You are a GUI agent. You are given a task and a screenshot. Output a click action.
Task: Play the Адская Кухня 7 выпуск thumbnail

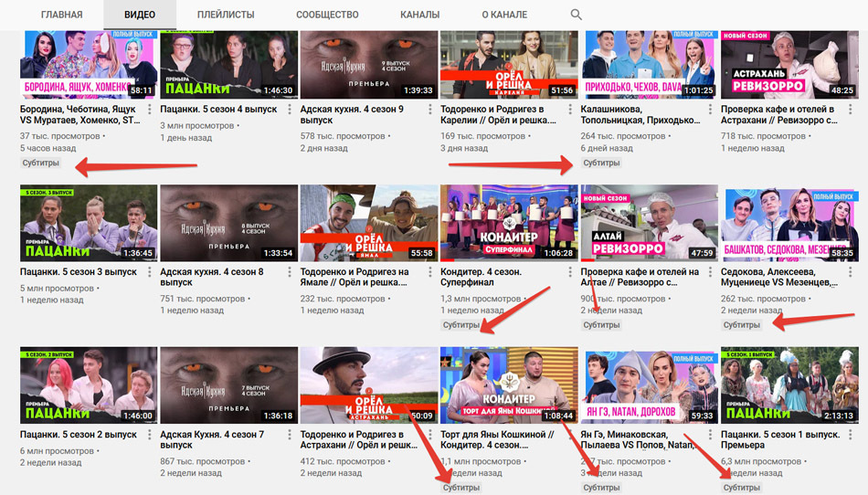coord(228,385)
